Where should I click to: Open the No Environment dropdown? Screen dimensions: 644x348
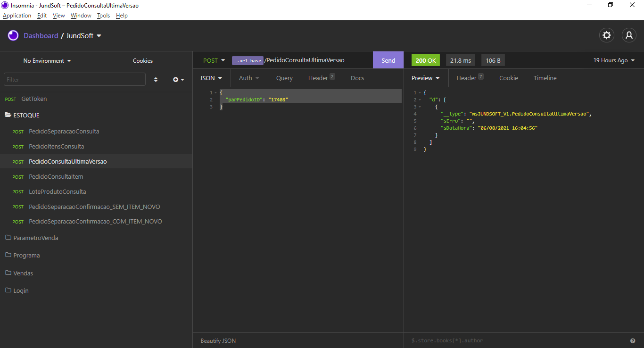(x=47, y=61)
